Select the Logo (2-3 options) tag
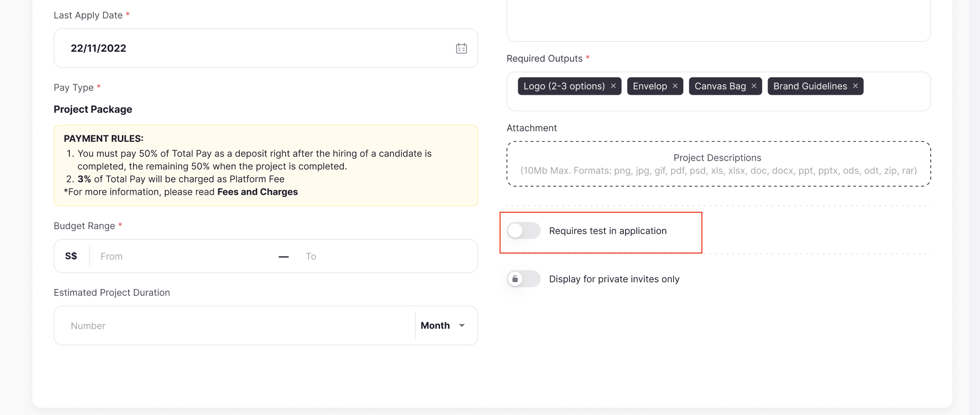The height and width of the screenshot is (415, 980). [564, 86]
